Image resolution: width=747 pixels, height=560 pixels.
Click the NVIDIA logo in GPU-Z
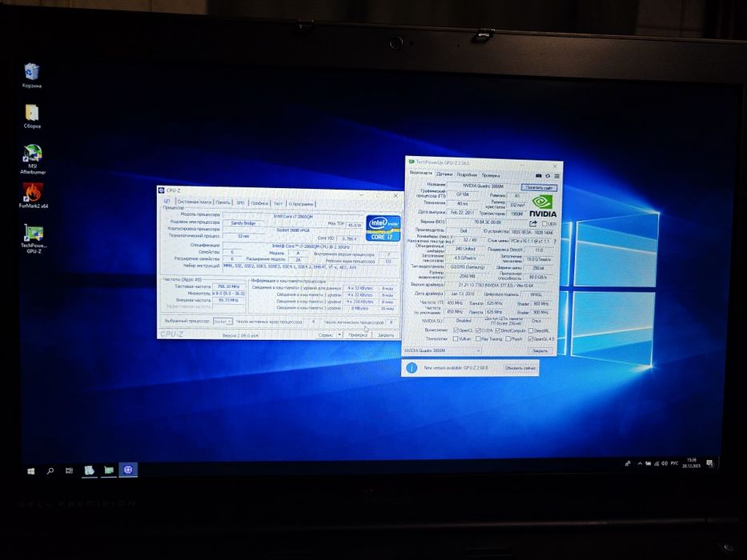tap(543, 206)
